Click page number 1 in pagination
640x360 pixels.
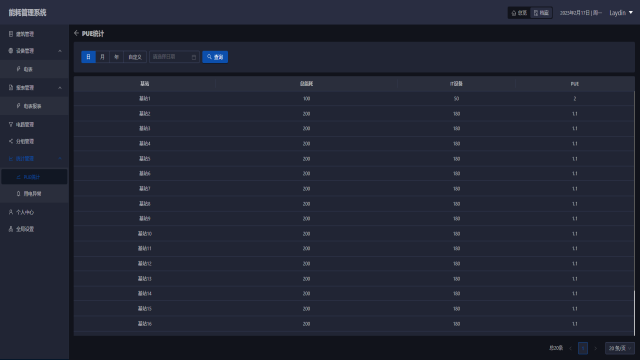583,348
